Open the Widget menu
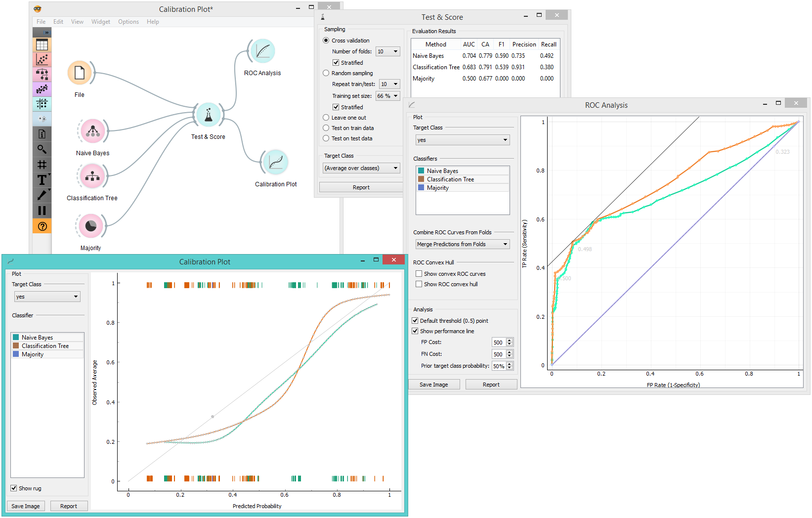This screenshot has height=518, width=812. [100, 22]
